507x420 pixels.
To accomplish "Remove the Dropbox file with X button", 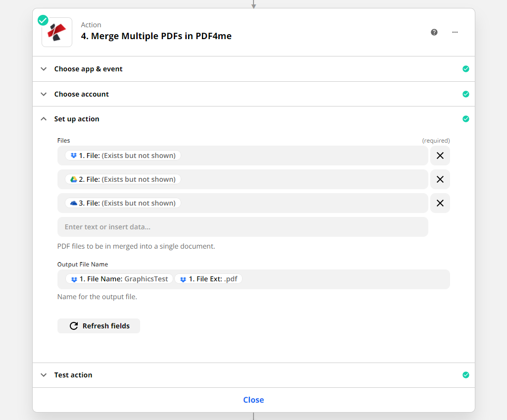I will coord(440,156).
